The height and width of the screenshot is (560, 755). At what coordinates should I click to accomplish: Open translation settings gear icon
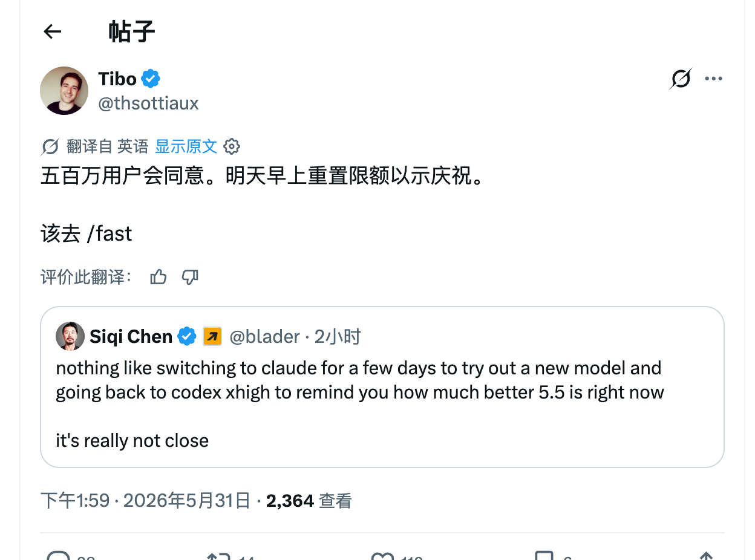[x=232, y=146]
